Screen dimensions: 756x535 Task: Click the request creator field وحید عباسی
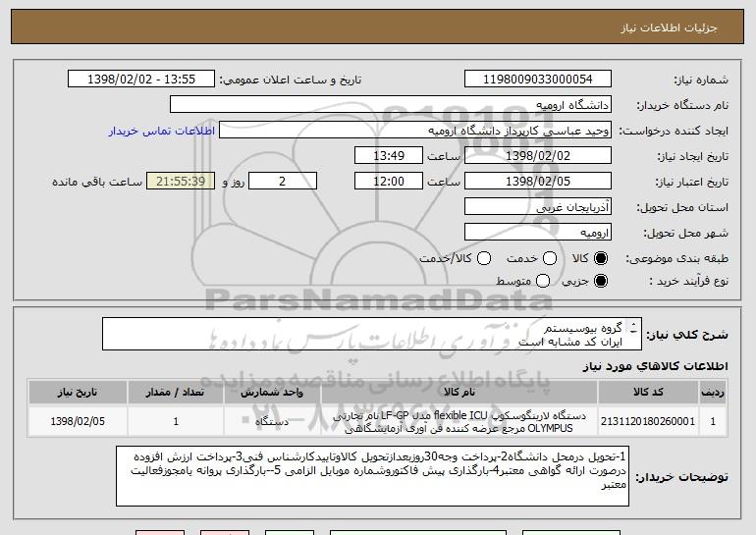tap(415, 131)
